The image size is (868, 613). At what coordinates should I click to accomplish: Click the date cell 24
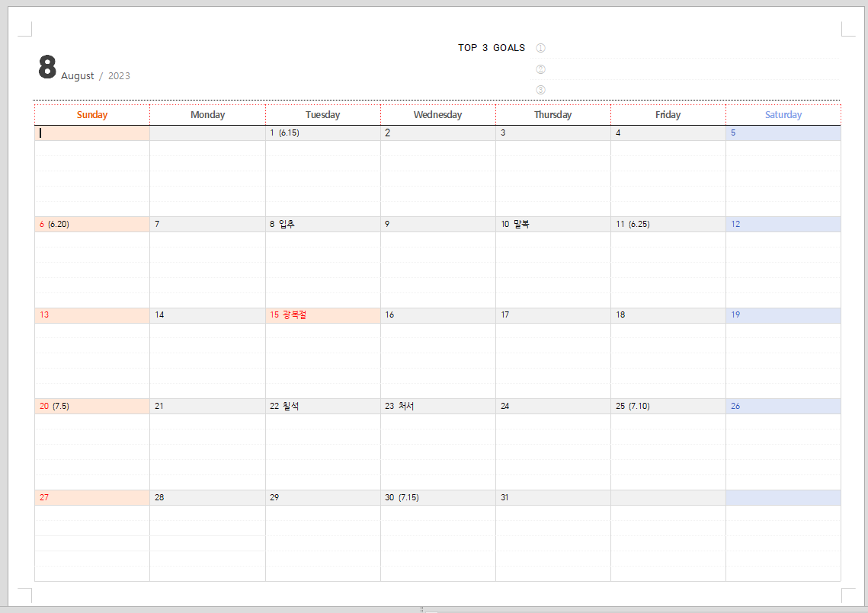pos(553,407)
